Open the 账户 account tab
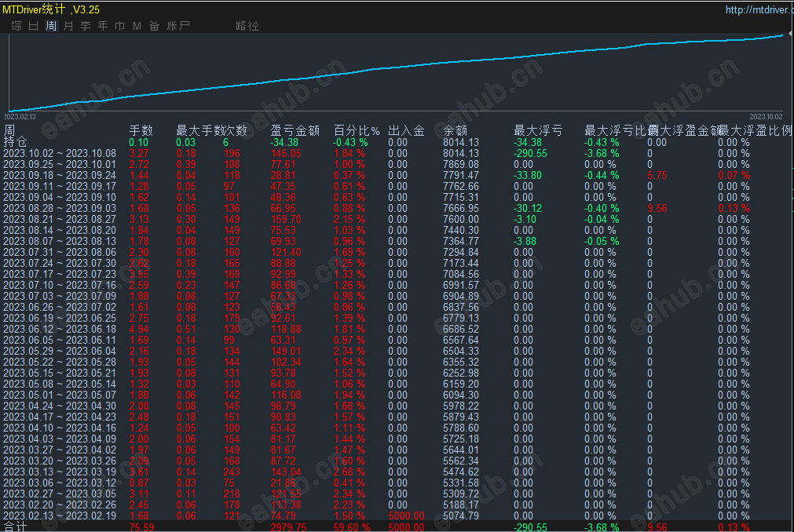Image resolution: width=794 pixels, height=532 pixels. pos(178,25)
